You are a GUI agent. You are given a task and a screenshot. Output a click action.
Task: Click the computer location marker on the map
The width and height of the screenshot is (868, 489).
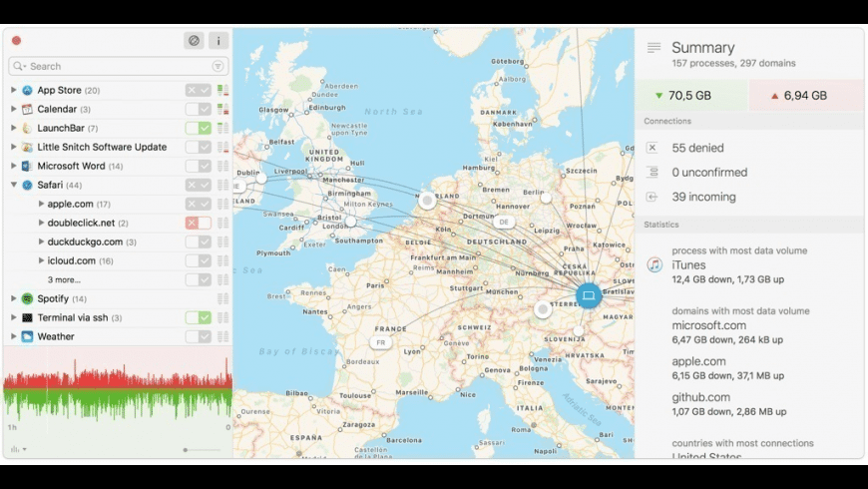tap(589, 295)
